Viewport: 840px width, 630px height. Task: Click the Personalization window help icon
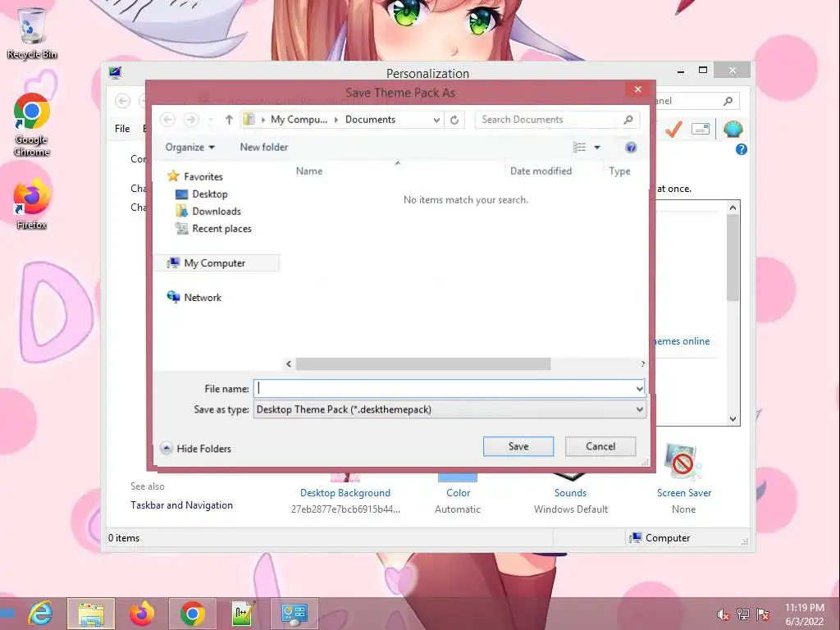(742, 149)
